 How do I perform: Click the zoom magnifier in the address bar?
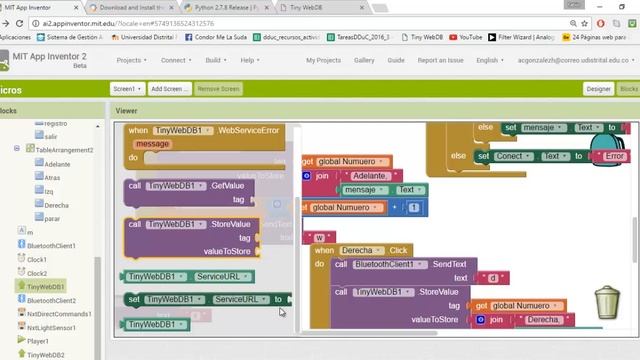pos(573,24)
